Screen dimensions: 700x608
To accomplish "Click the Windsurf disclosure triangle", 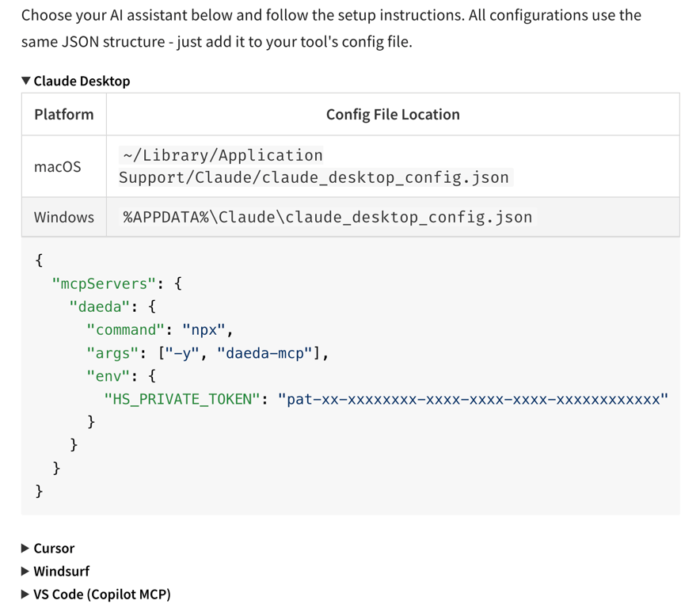I will coord(25,571).
